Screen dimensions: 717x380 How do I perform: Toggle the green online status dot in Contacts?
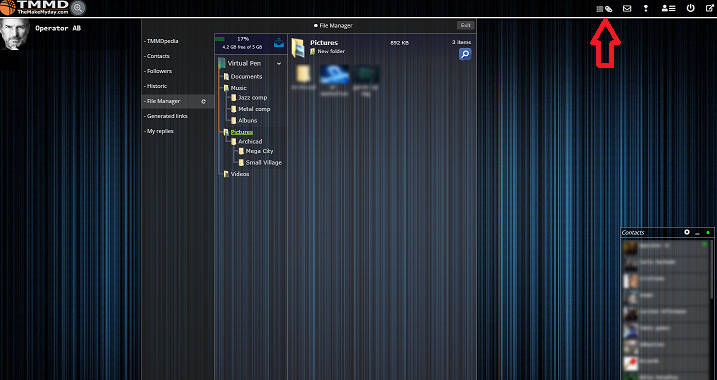pos(708,233)
